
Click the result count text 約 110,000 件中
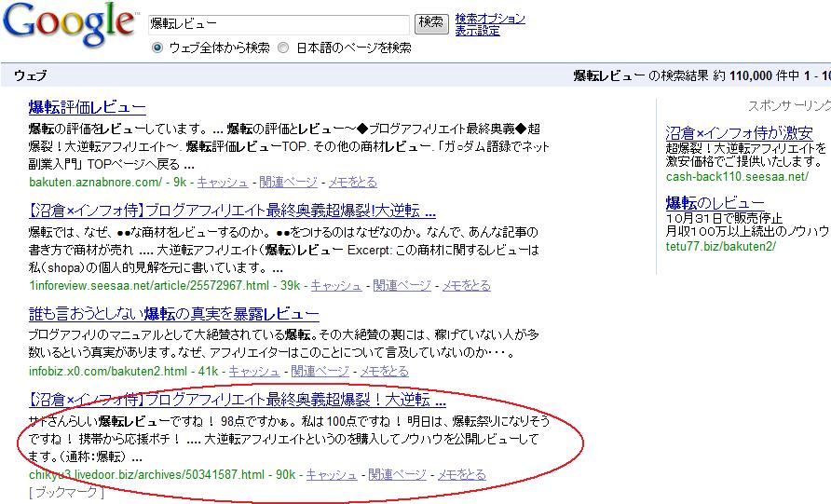pyautogui.click(x=756, y=75)
